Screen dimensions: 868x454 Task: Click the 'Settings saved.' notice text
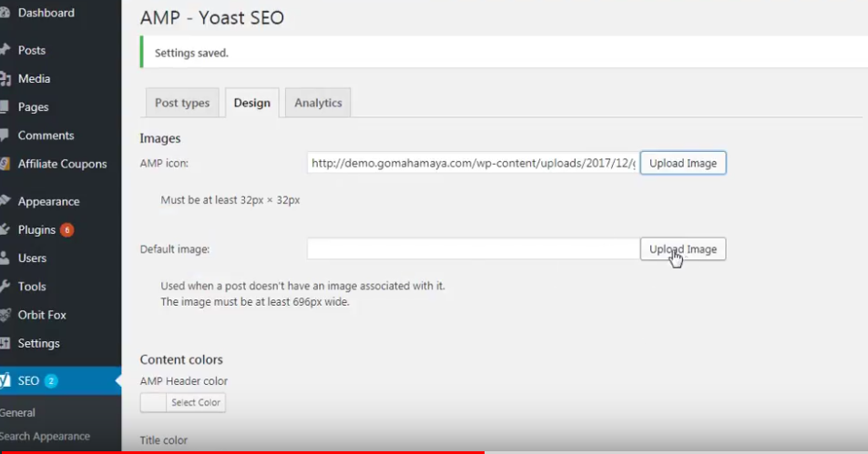(x=191, y=53)
